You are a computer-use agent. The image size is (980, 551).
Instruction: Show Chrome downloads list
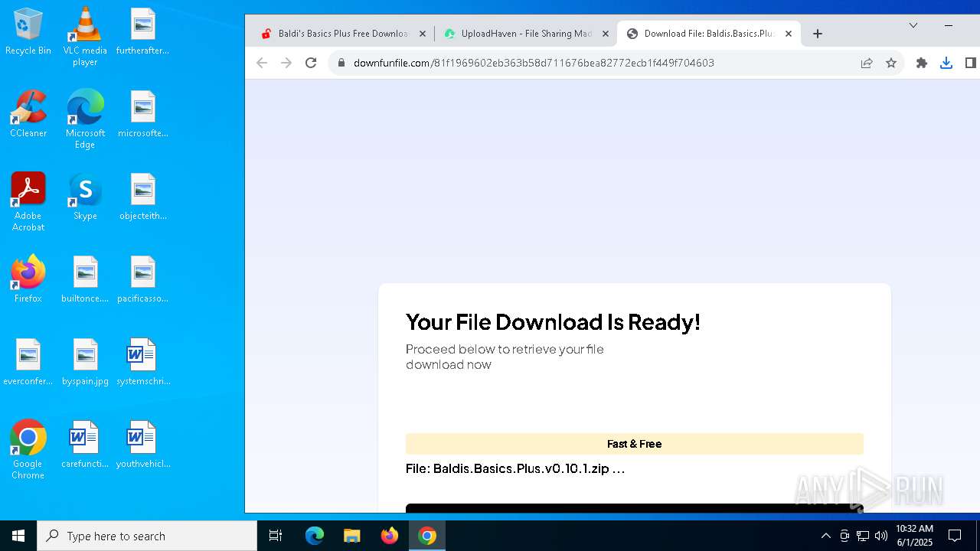[946, 63]
